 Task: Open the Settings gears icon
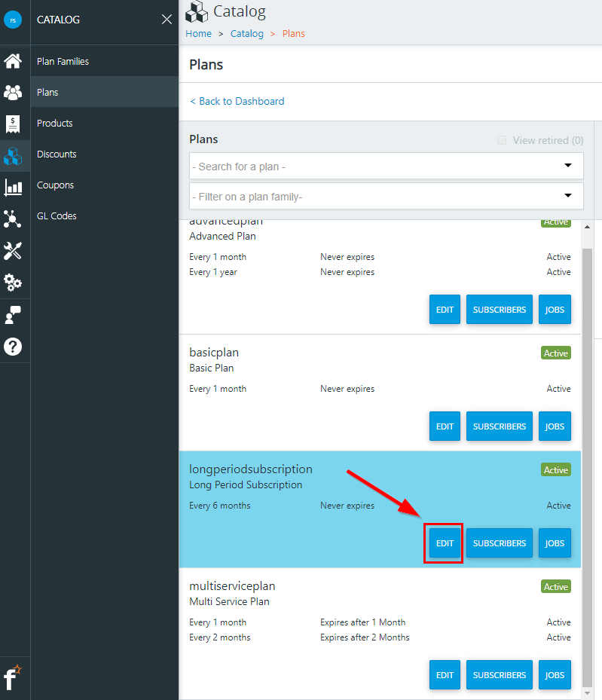click(x=13, y=283)
